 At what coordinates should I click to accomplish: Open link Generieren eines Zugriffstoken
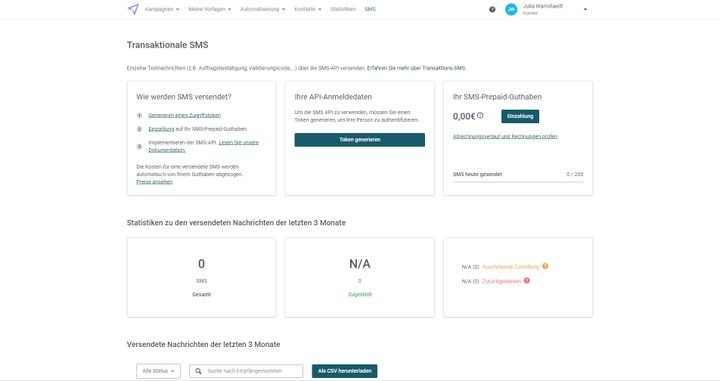(184, 115)
